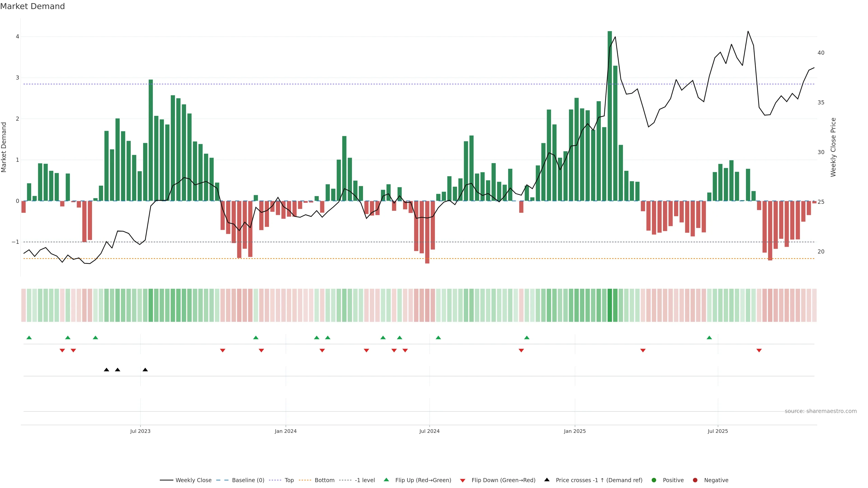Click the darkest green heatmap strip cell
Screen dimensions: 868x488
click(x=610, y=305)
